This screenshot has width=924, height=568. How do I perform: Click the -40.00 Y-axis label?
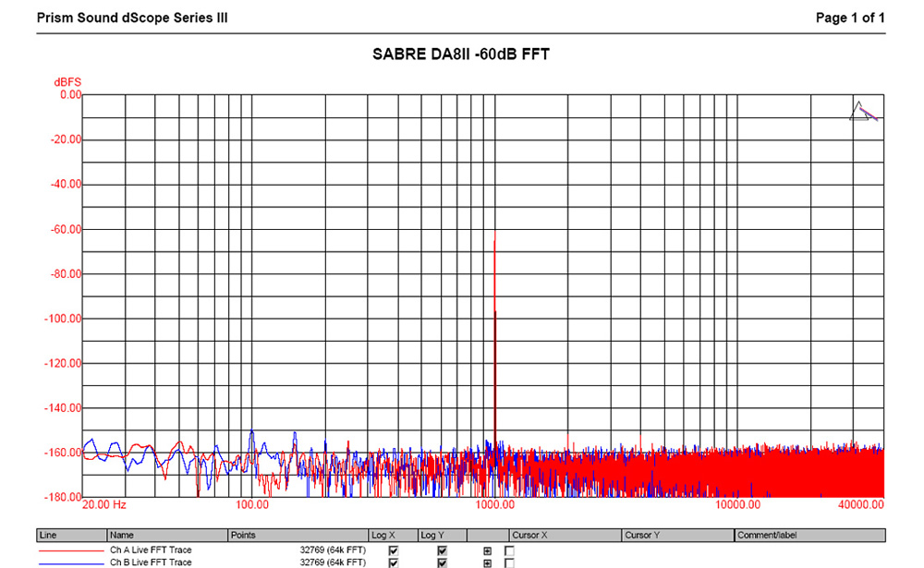point(66,184)
